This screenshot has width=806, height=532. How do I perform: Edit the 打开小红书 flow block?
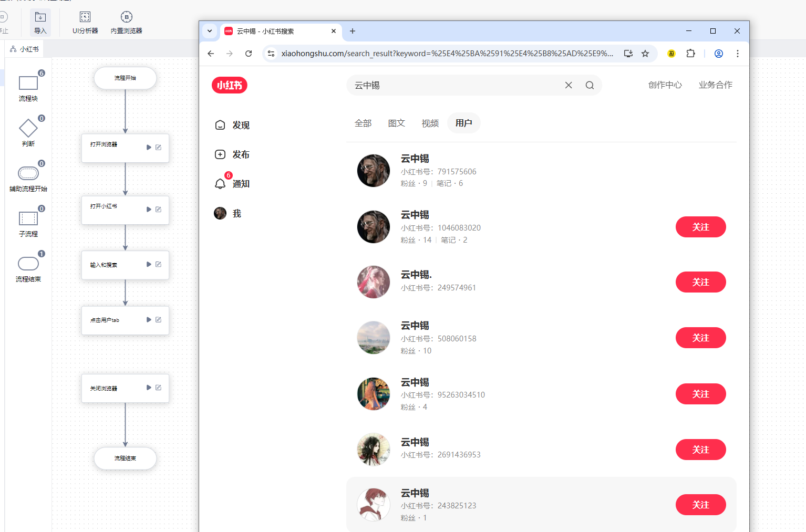[158, 210]
